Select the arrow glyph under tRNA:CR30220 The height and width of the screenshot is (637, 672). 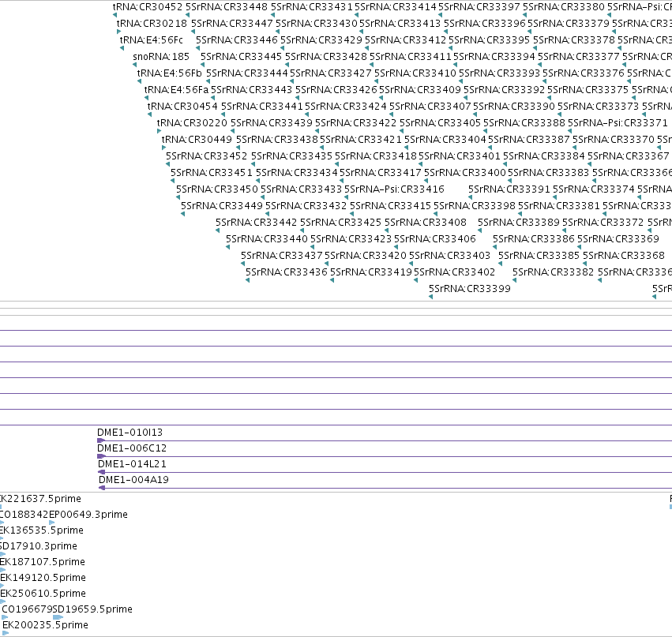pos(159,131)
